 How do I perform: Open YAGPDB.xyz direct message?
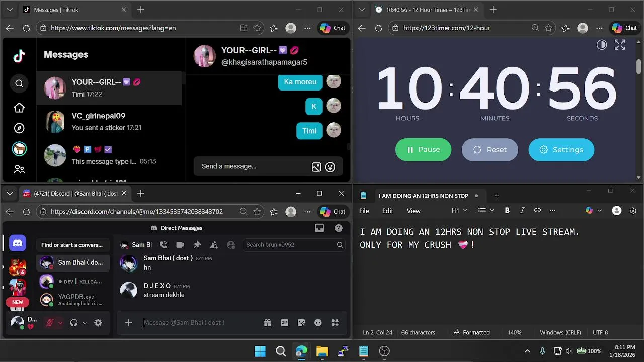pos(73,300)
